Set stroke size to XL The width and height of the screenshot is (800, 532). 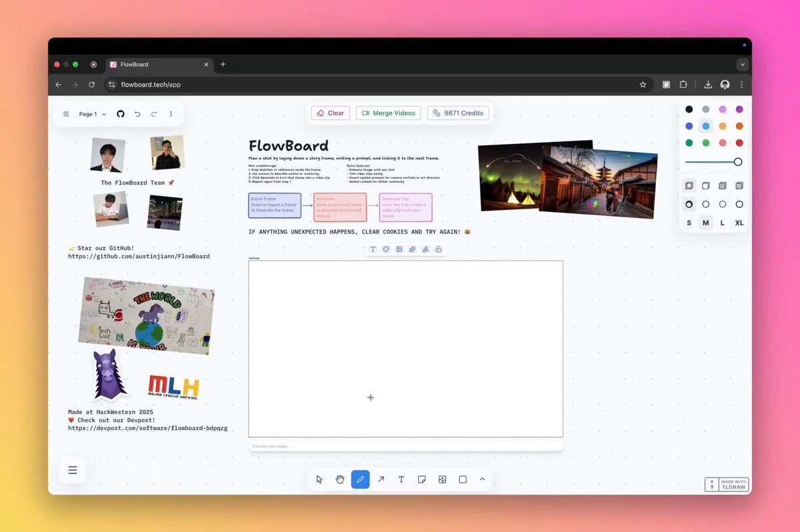click(739, 223)
